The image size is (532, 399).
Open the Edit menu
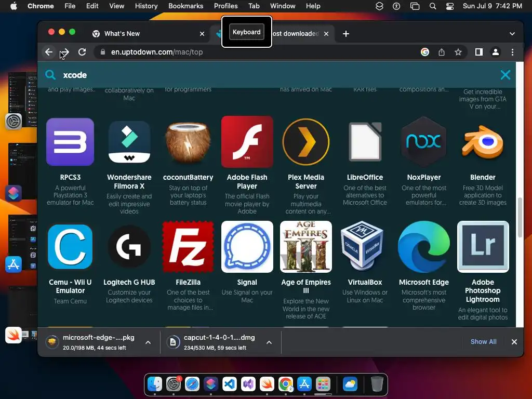[92, 6]
